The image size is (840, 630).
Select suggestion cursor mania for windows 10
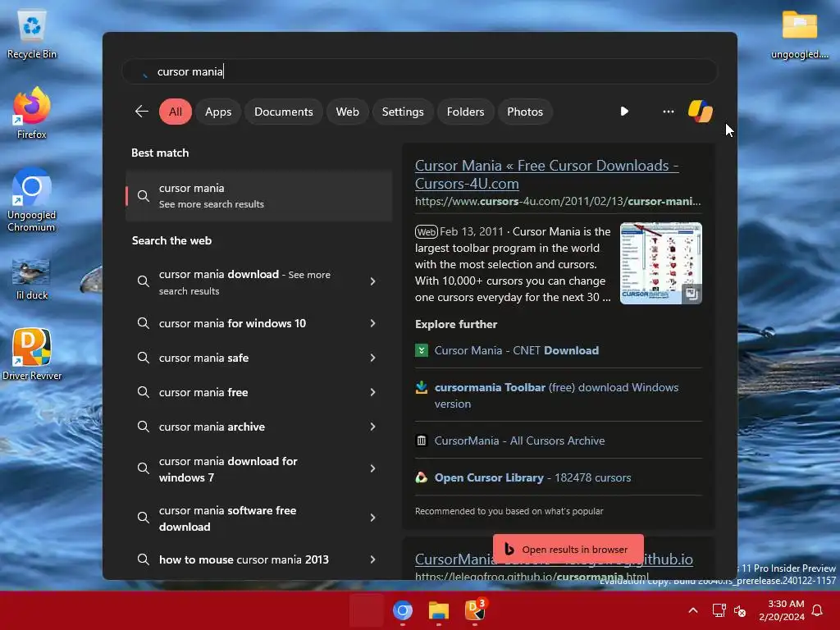(258, 323)
